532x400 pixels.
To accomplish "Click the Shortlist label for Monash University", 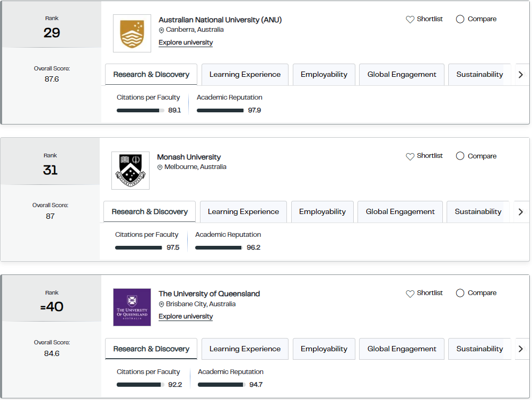I will (x=430, y=156).
